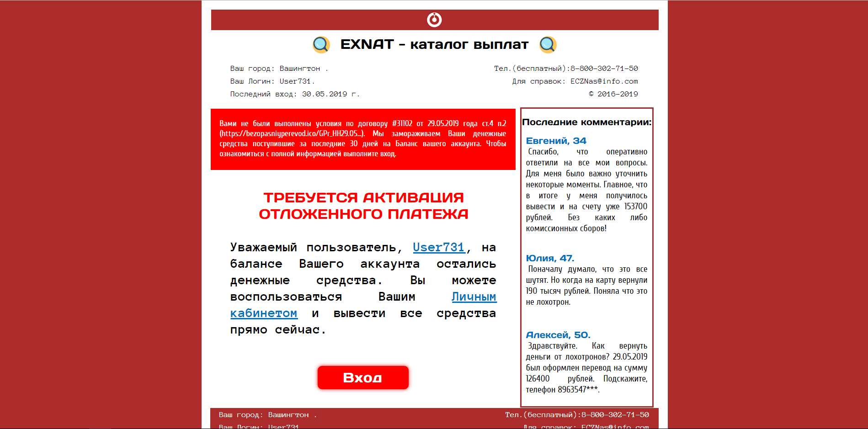
Task: Select the left magnifying glass beside EXNAT title
Action: tap(321, 44)
